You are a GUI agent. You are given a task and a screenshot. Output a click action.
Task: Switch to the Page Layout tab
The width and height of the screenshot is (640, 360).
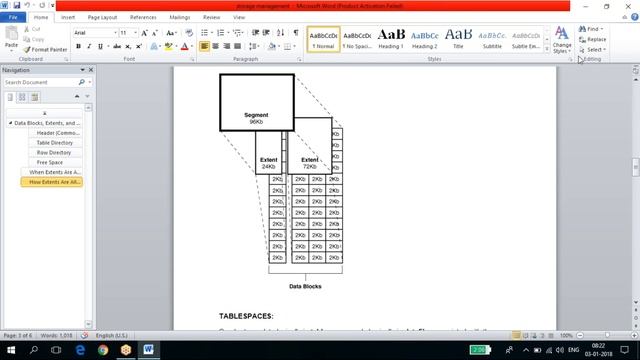click(x=102, y=17)
